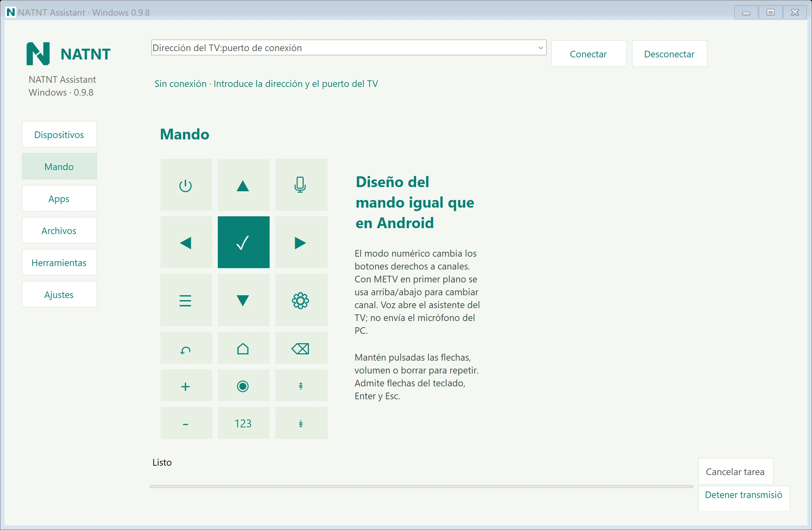Confirm with the checkmark OK button
Screen dimensions: 812x530
click(x=244, y=242)
